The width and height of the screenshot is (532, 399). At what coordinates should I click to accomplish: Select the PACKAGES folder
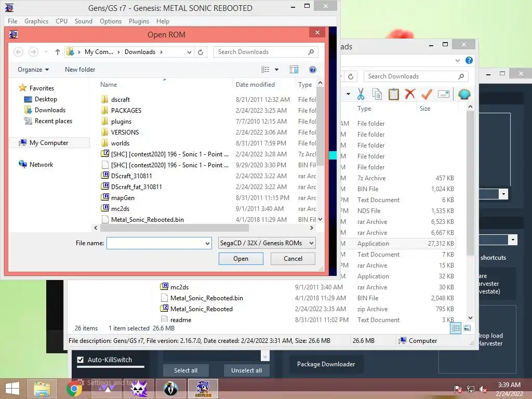point(126,110)
